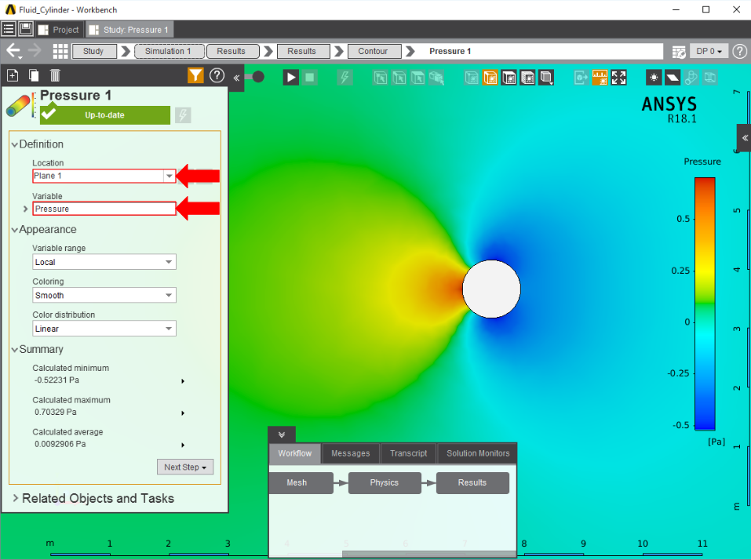Click the trash delete icon
Screen dimensions: 751x560
55,75
